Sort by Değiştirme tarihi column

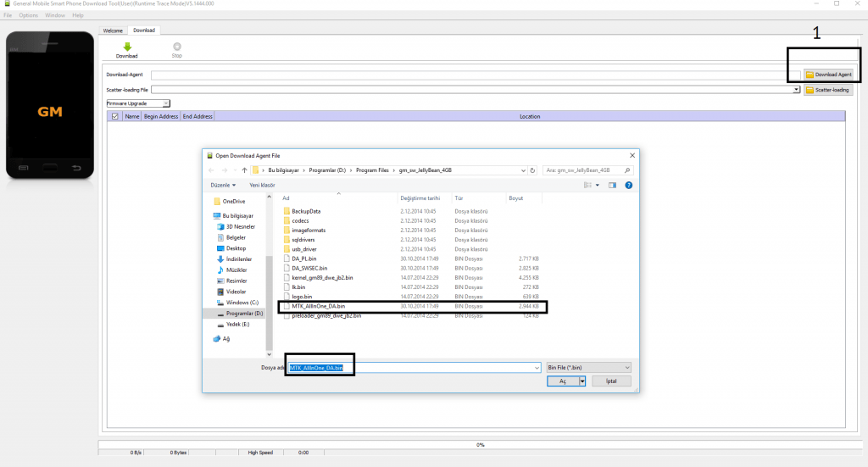click(x=420, y=198)
